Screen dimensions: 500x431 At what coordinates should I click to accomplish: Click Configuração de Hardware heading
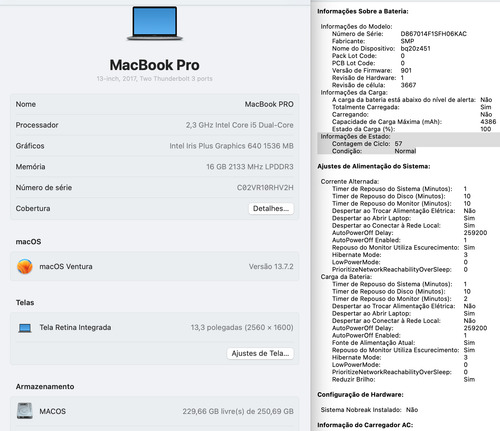360,395
